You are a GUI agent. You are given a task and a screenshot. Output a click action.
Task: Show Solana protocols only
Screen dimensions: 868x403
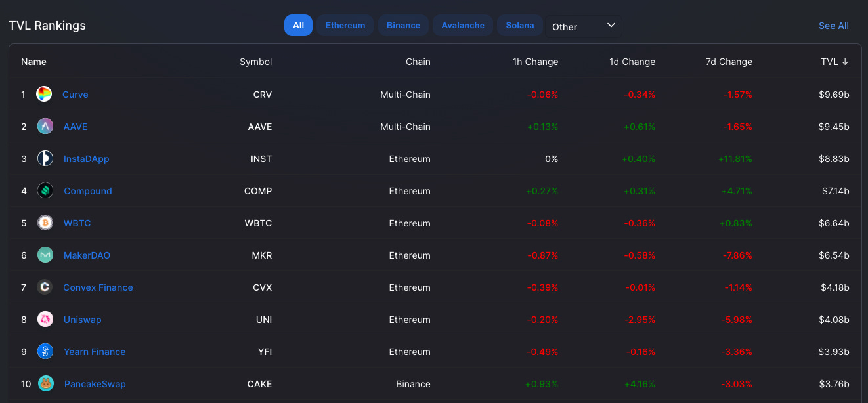click(520, 26)
